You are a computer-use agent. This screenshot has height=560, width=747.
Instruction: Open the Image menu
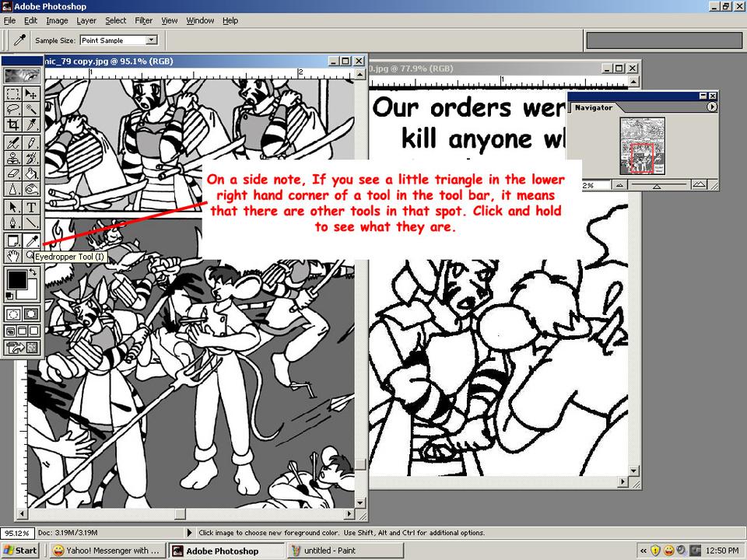[x=57, y=20]
